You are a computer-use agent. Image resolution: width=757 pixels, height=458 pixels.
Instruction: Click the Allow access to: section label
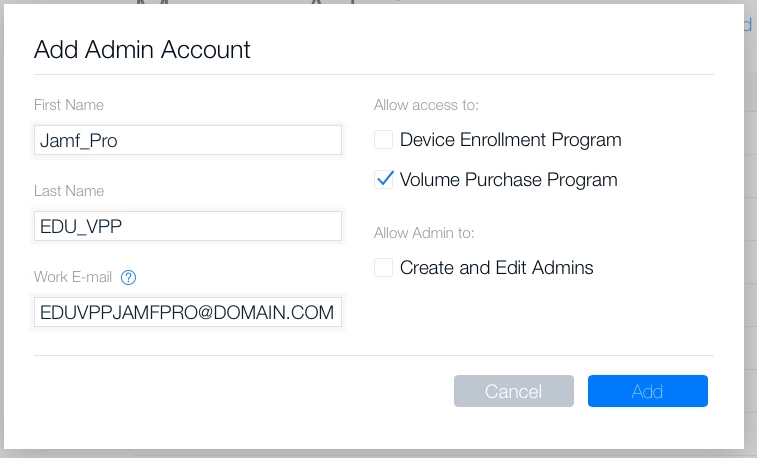[x=426, y=105]
